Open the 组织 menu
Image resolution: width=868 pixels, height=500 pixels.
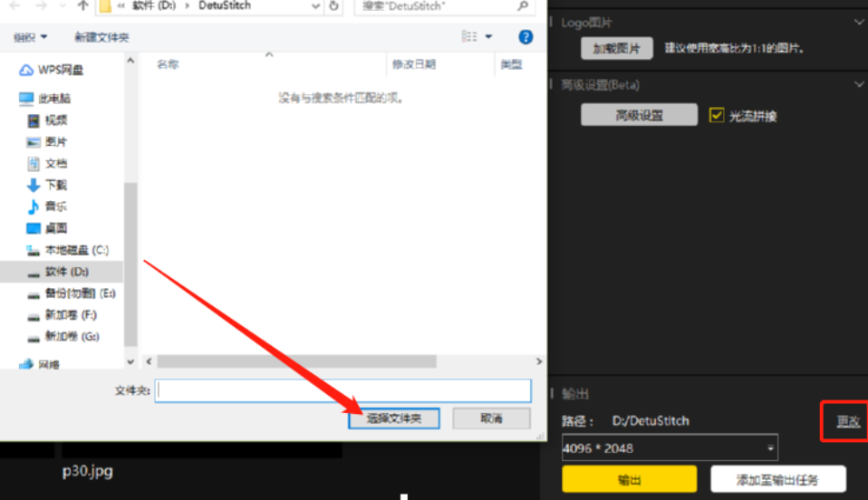pyautogui.click(x=30, y=37)
